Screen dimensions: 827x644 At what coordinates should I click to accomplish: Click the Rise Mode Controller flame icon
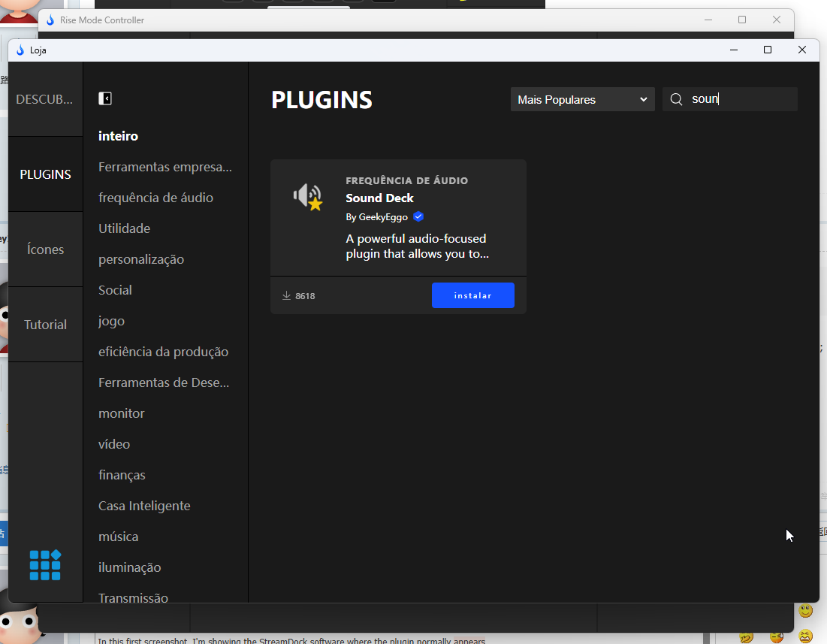(50, 20)
